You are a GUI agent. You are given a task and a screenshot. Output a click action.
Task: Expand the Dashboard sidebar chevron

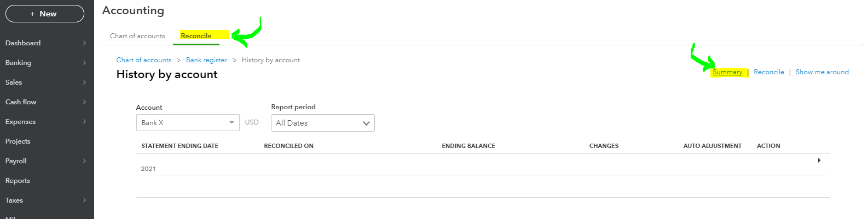tap(84, 43)
